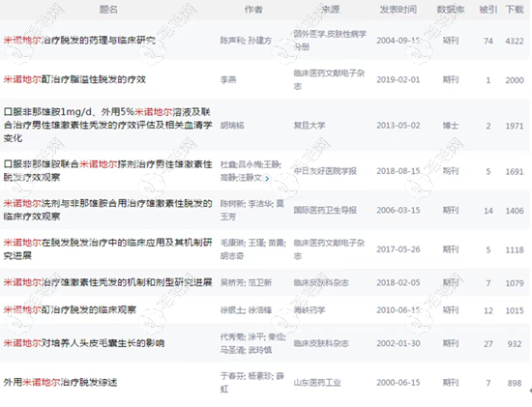Open source 临床皮肤科杂志 in 2018-02-05 row

coord(321,282)
